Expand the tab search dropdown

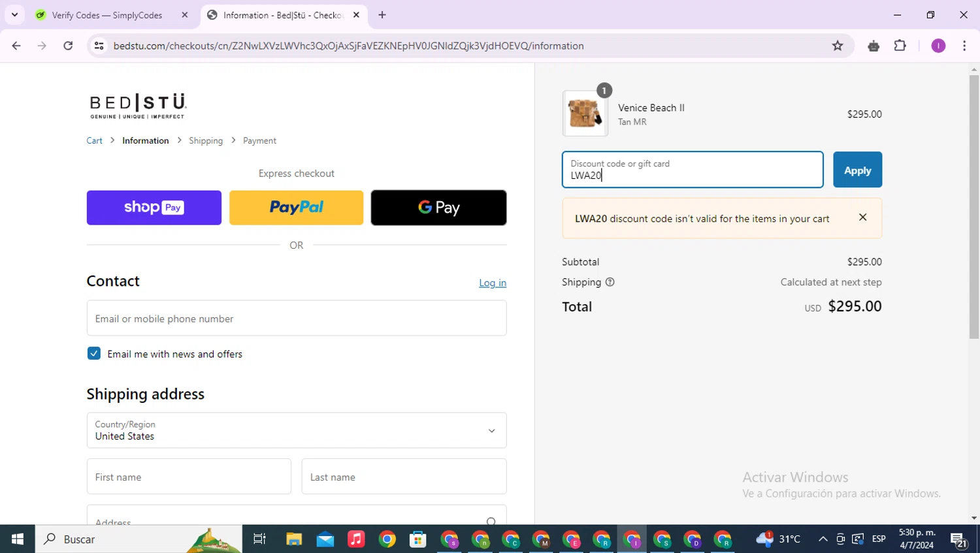click(14, 15)
